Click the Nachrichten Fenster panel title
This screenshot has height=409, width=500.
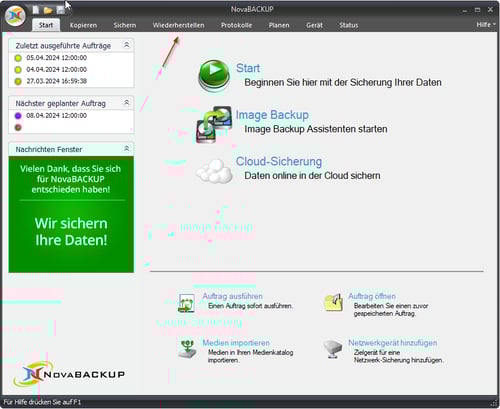pyautogui.click(x=49, y=149)
